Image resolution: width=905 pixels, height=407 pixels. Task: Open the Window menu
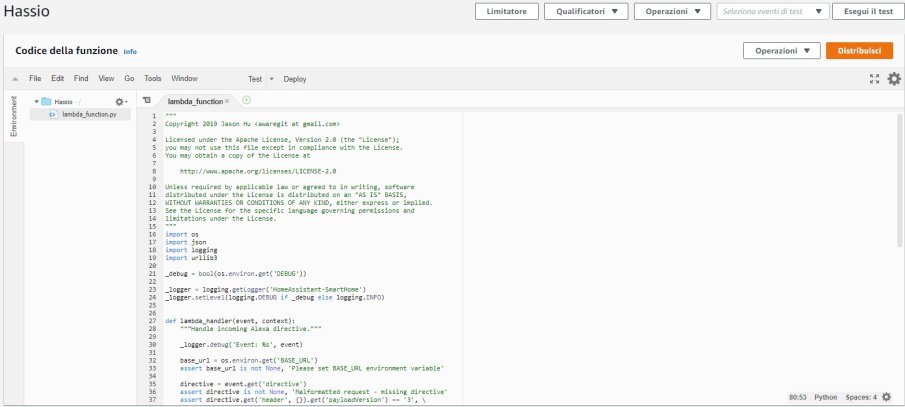(x=184, y=79)
